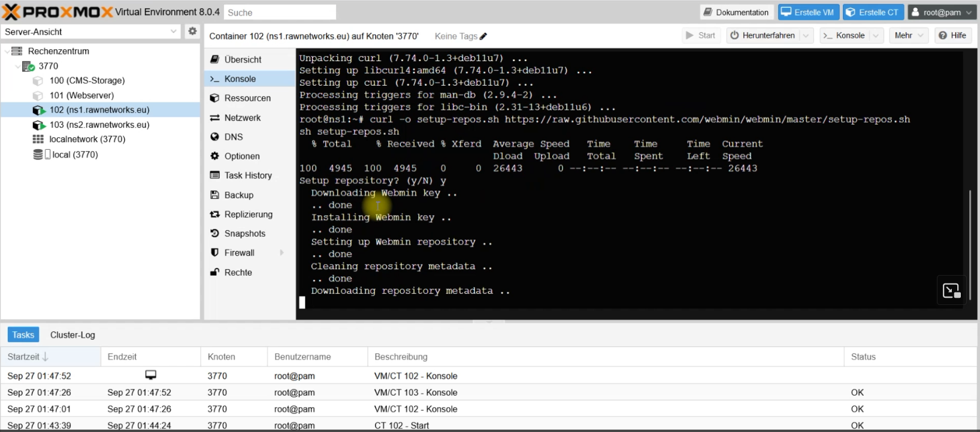Click the DNS globe icon
This screenshot has height=432, width=980.
click(214, 137)
